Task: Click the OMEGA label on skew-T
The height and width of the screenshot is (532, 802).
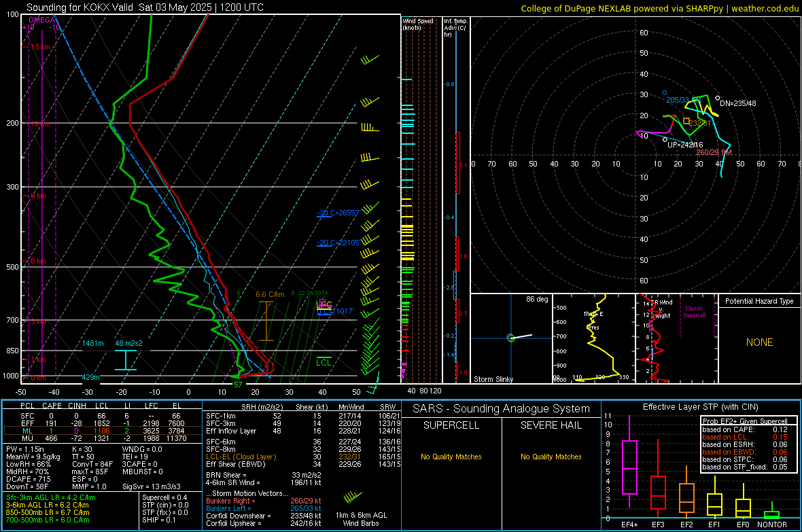Action: (42, 20)
